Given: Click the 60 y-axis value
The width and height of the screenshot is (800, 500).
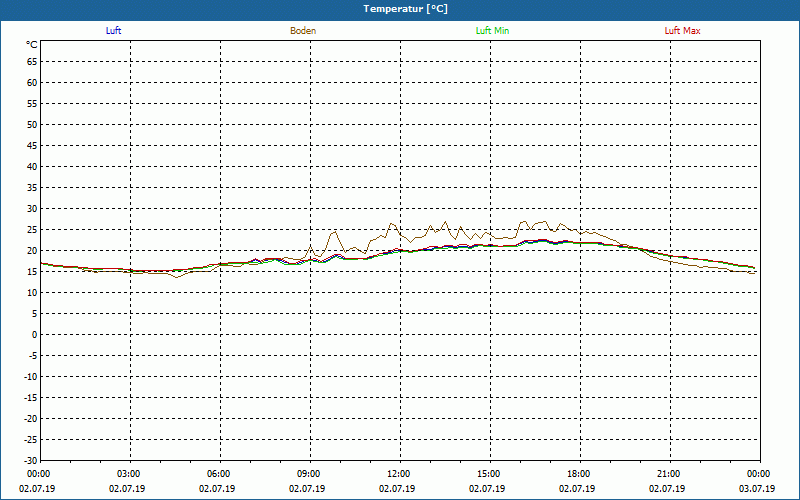Looking at the screenshot, I should point(32,83).
